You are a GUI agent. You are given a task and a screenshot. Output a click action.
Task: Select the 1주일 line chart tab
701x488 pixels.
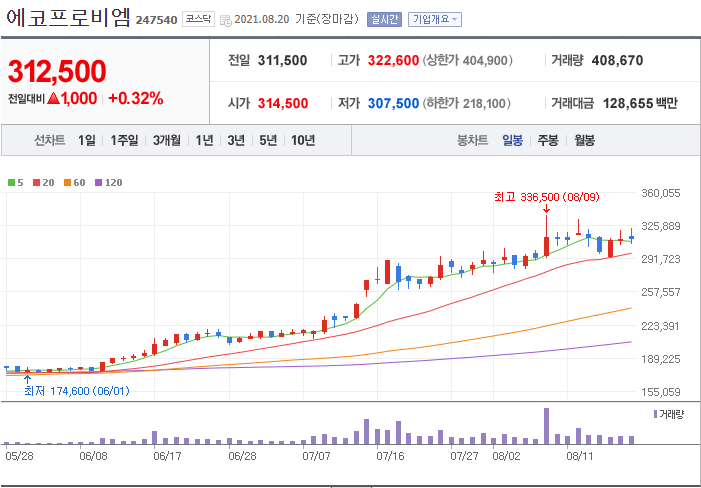point(124,140)
